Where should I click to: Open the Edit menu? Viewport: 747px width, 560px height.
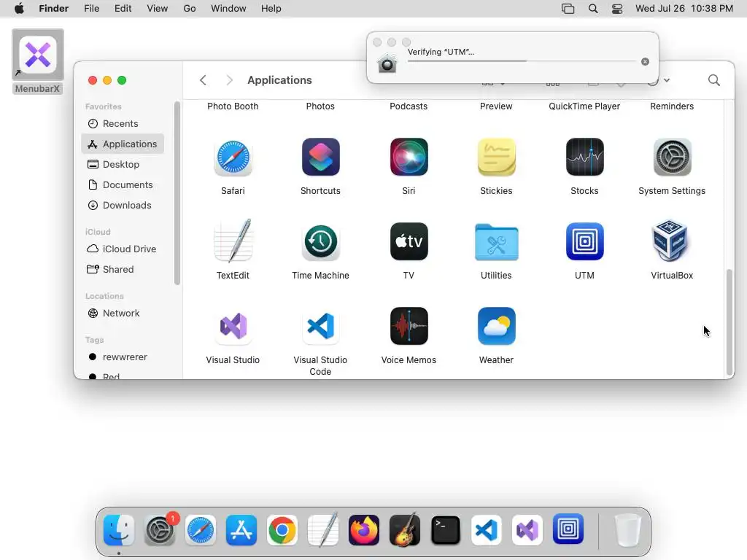click(123, 9)
